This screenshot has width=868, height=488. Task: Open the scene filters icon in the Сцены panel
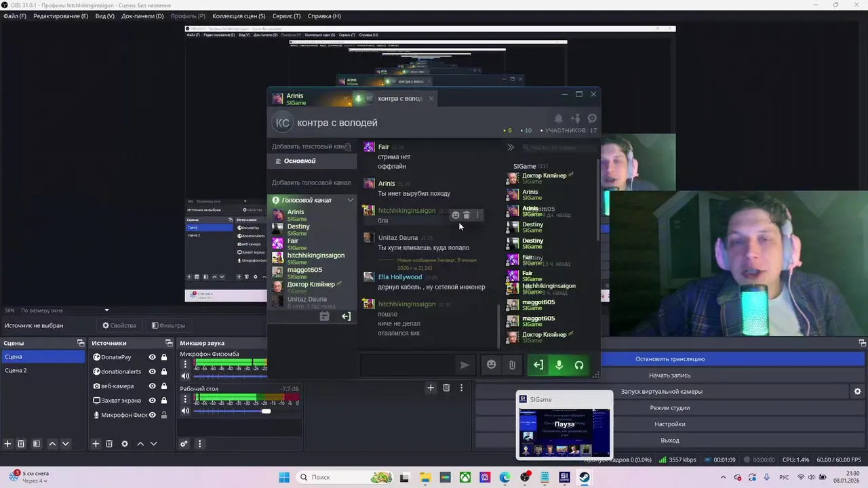[37, 444]
